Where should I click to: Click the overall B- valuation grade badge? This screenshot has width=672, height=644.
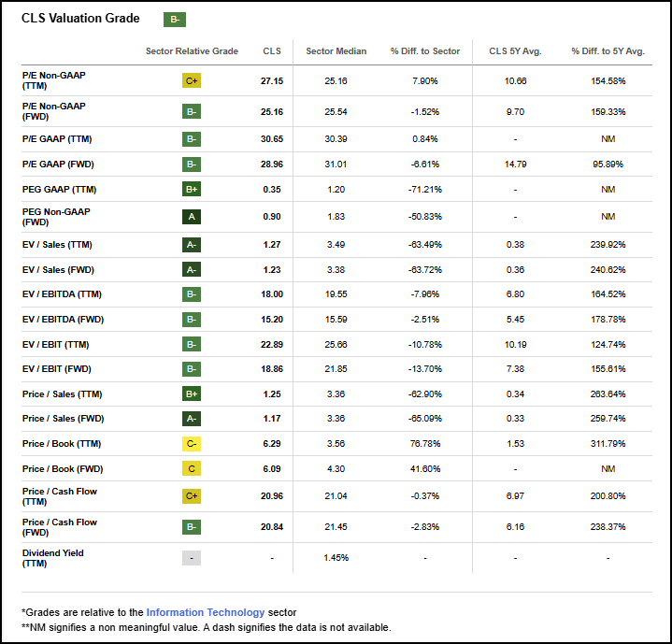coord(175,20)
